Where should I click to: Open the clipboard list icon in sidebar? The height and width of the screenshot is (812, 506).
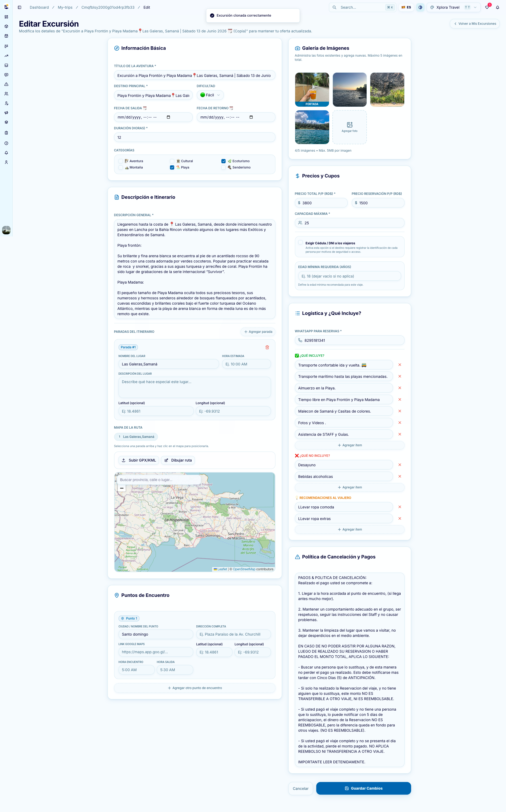pos(6,133)
